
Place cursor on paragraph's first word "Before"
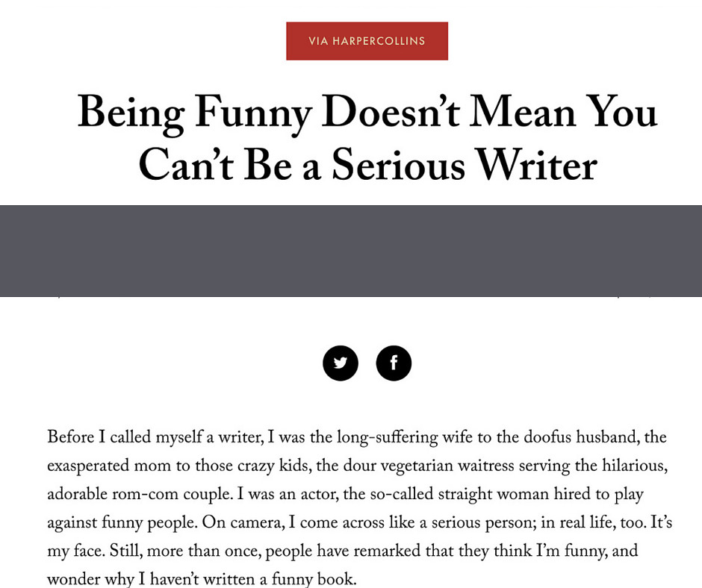(71, 437)
